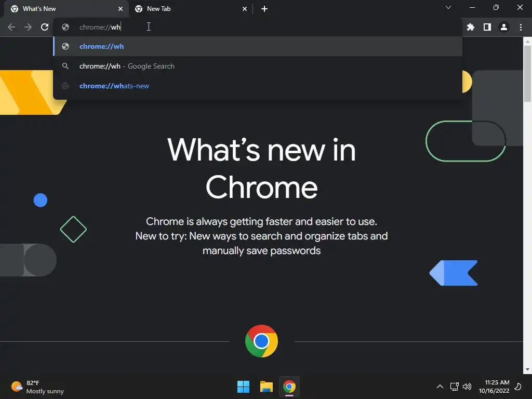532x399 pixels.
Task: Choose chrome://wh Google Search suggestion
Action: pyautogui.click(x=258, y=66)
